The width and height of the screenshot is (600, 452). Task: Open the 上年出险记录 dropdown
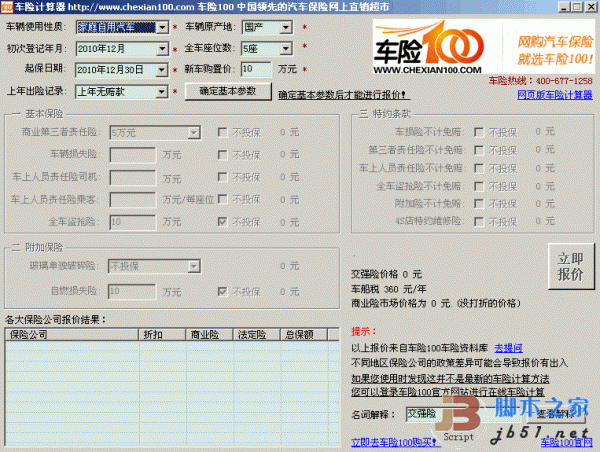[x=162, y=92]
